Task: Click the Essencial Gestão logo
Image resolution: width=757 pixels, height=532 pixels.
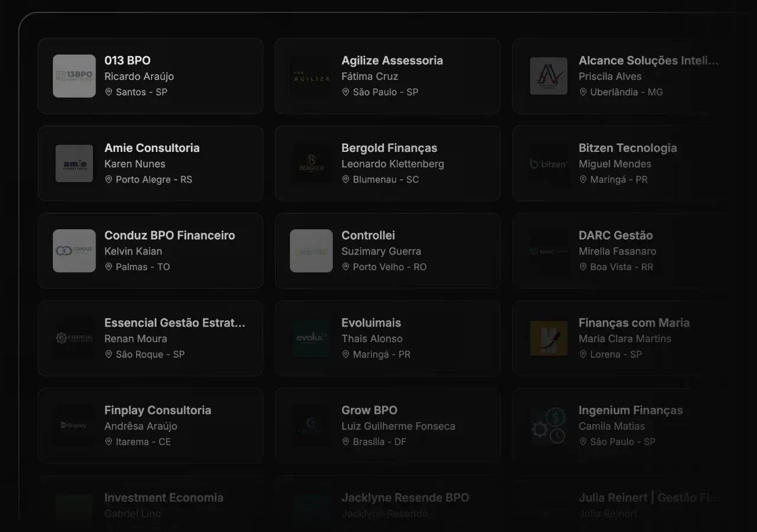Action: click(x=74, y=338)
